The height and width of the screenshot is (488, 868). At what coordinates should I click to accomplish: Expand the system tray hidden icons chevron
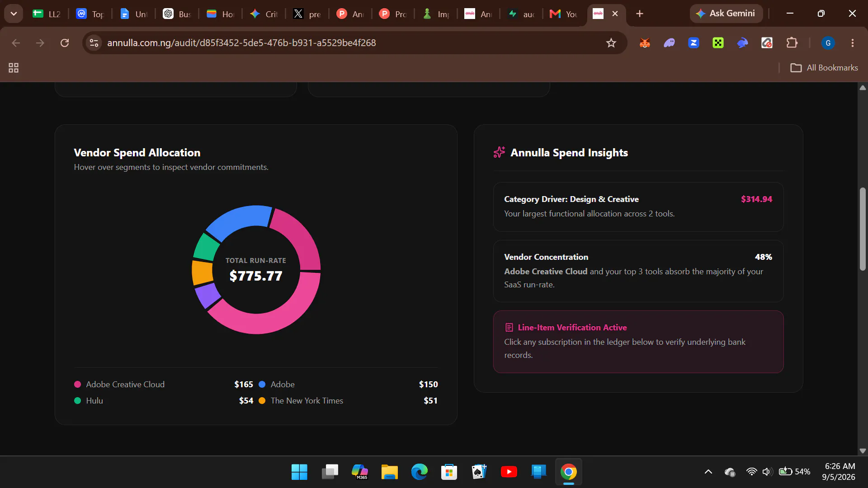708,472
